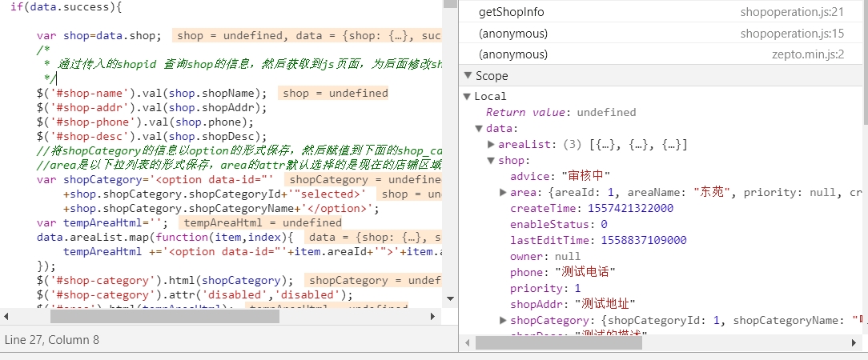The height and width of the screenshot is (360, 868).
Task: Click code editor scroll down arrow
Action: (x=450, y=298)
